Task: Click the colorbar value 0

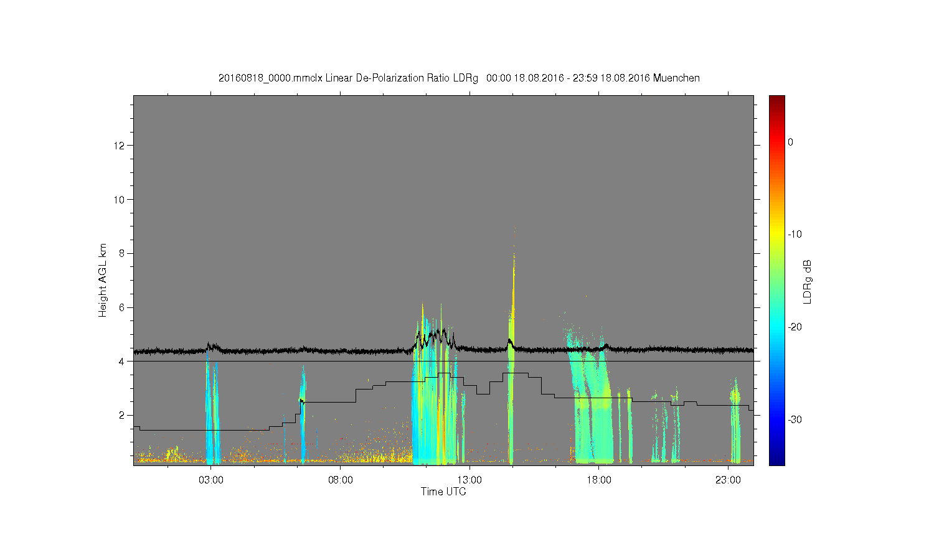Action: [791, 142]
